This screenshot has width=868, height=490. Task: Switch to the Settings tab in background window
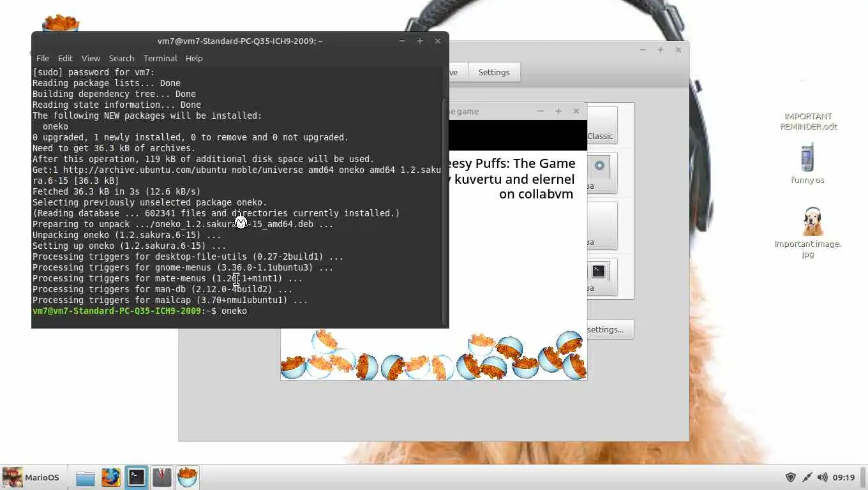(494, 72)
